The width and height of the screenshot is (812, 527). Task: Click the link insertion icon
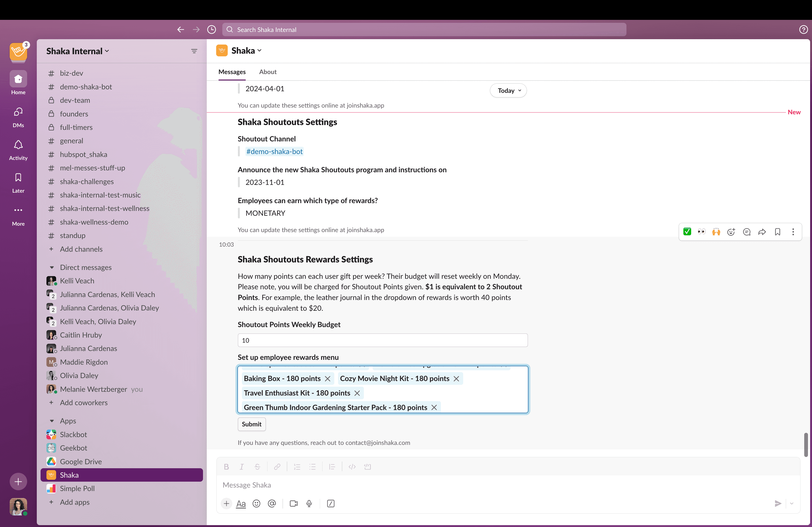[x=276, y=467]
